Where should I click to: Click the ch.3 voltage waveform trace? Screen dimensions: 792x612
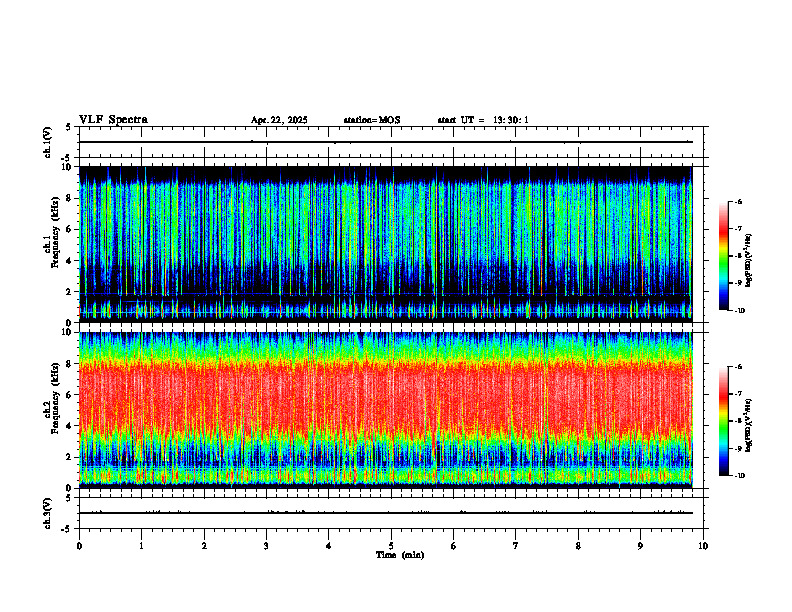[385, 513]
